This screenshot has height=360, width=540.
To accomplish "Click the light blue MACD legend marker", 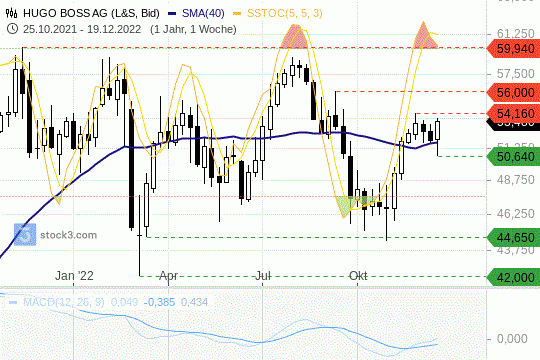I will (13, 302).
